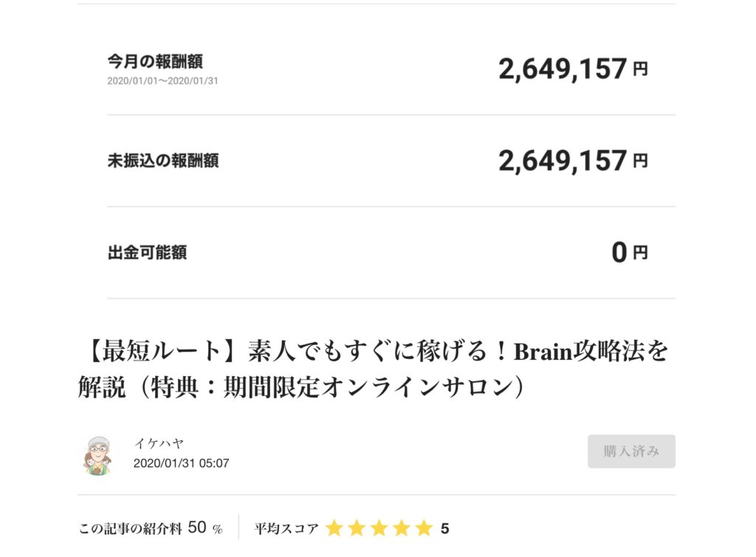Click the 今月の報酬額 label

(x=155, y=61)
